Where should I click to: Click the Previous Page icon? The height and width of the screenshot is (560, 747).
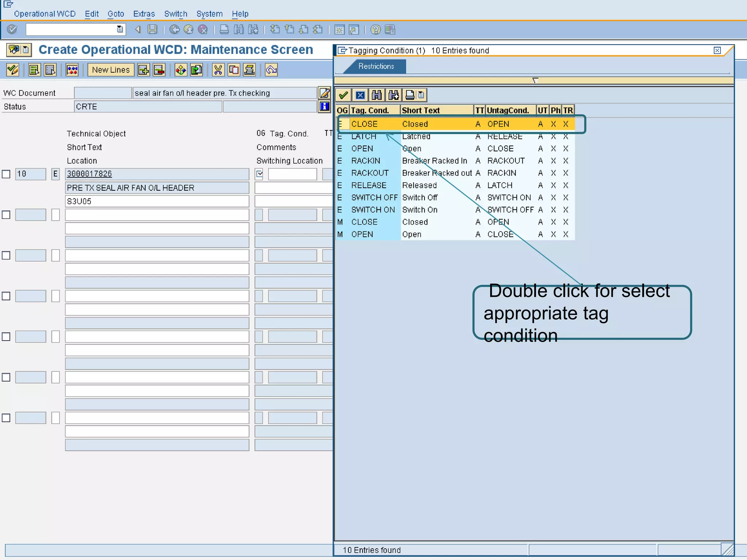[289, 30]
